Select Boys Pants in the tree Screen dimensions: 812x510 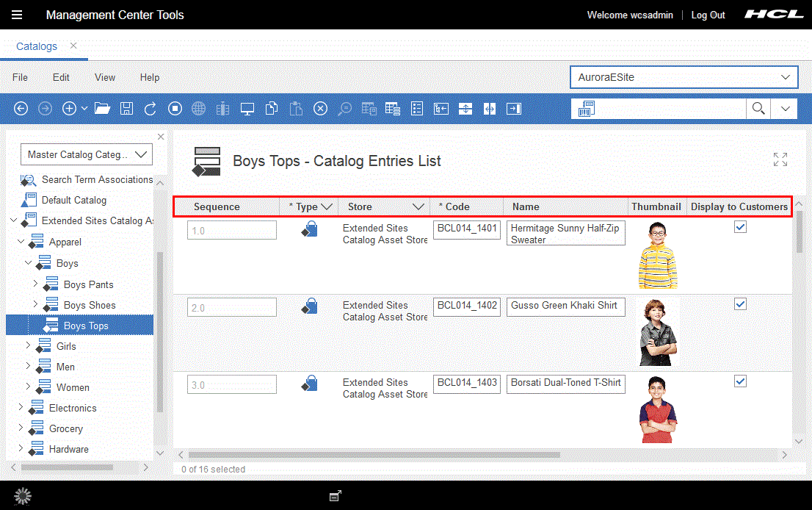[x=88, y=284]
